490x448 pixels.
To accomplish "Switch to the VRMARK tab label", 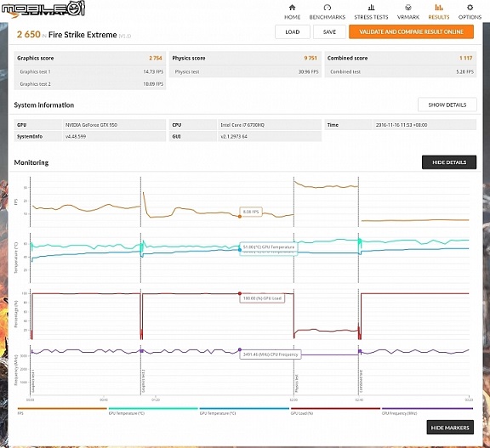I will [x=408, y=17].
